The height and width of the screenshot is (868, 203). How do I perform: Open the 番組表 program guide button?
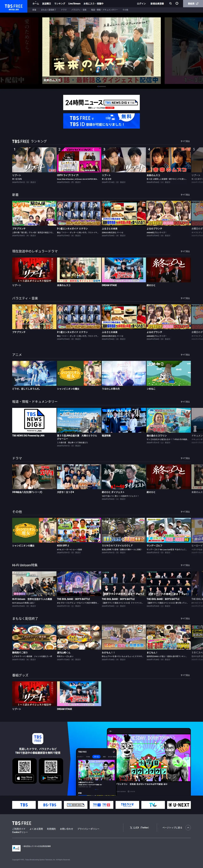point(193,3)
